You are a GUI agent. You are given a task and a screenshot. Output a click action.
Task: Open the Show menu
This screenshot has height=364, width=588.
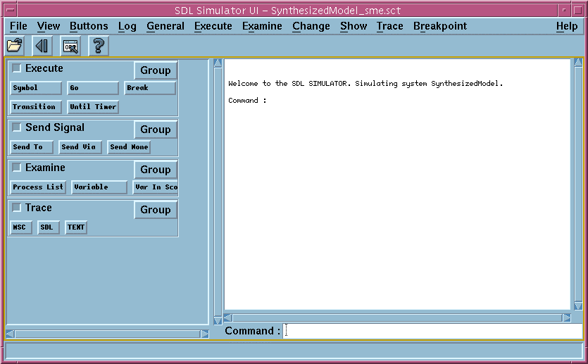pyautogui.click(x=354, y=26)
